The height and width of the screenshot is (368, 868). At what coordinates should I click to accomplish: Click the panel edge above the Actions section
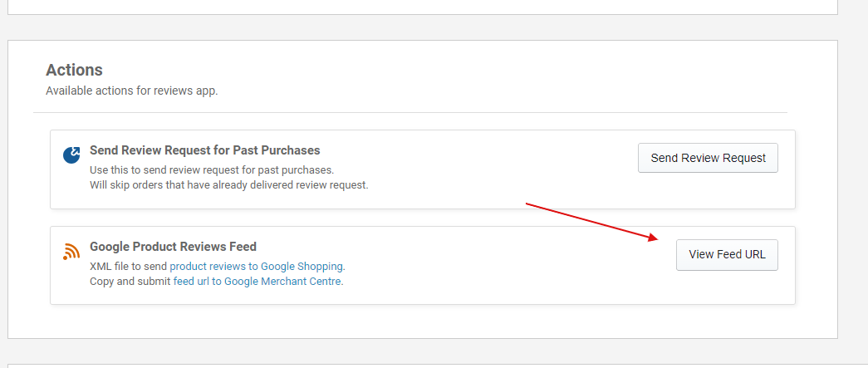pyautogui.click(x=415, y=14)
